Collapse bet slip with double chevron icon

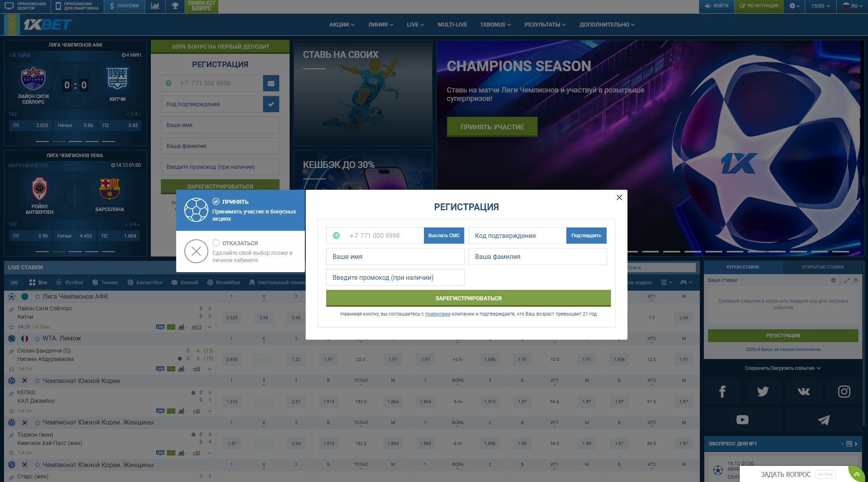pos(856,280)
